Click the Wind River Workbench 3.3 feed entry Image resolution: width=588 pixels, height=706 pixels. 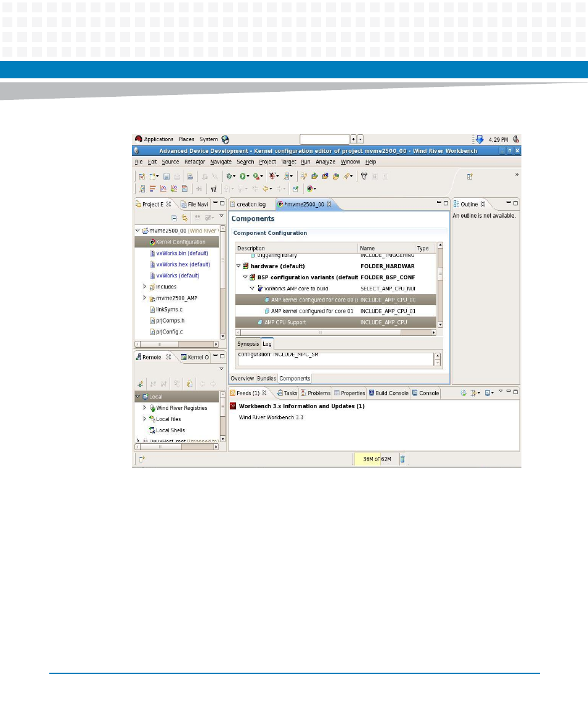pos(271,417)
